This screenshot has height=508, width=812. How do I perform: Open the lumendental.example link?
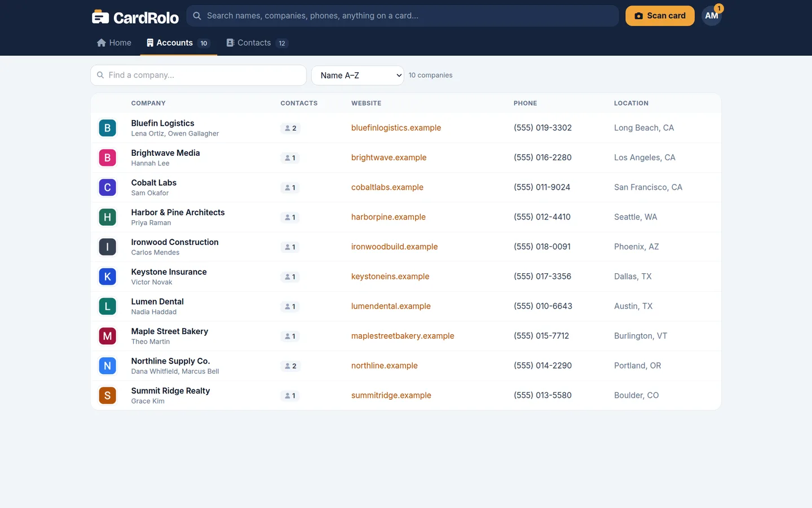click(x=391, y=306)
